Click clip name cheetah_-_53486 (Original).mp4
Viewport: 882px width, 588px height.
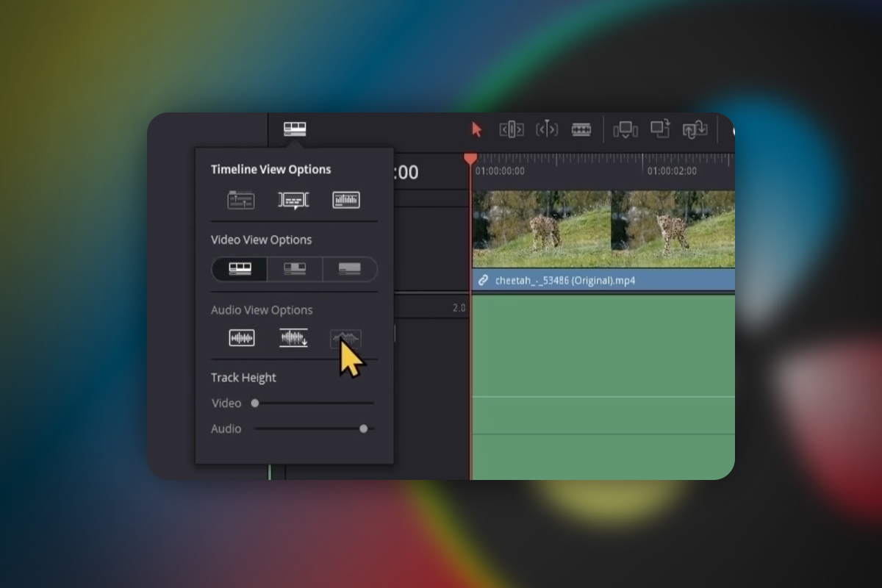(x=565, y=280)
